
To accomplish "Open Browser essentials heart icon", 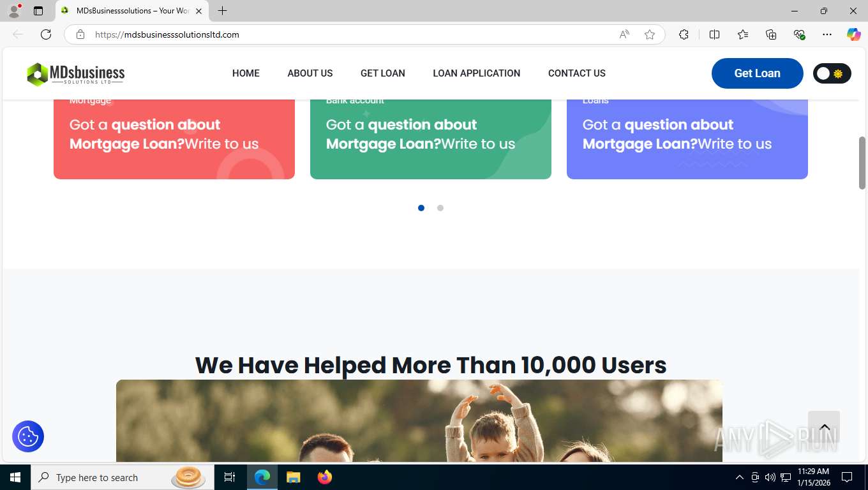I will tap(799, 34).
